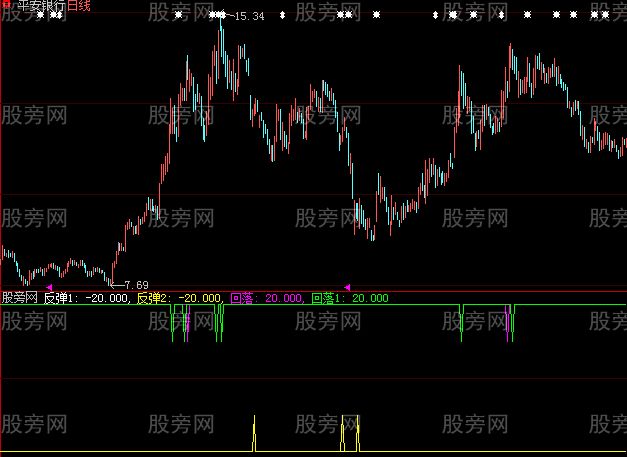Select lone info marker right of 15.34 label

pos(283,16)
